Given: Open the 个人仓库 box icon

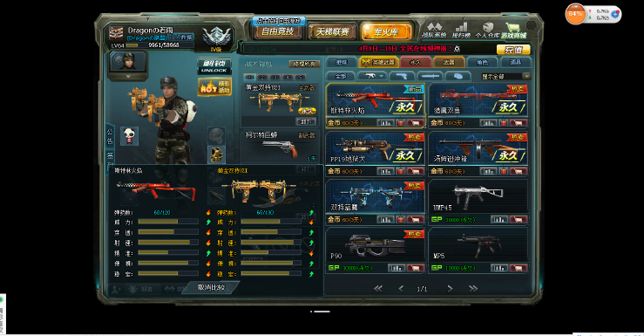Looking at the screenshot, I should click(x=487, y=31).
